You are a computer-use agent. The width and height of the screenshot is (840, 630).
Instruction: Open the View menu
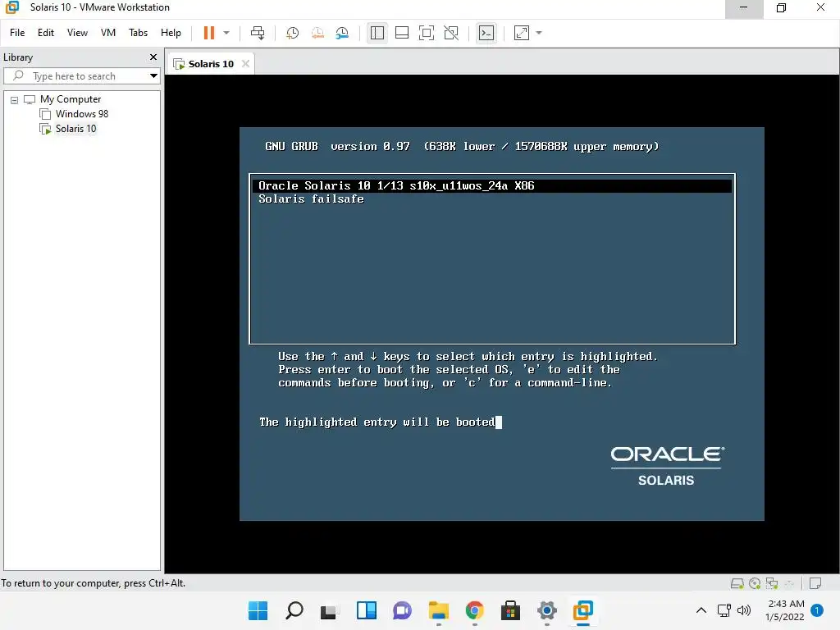click(77, 33)
